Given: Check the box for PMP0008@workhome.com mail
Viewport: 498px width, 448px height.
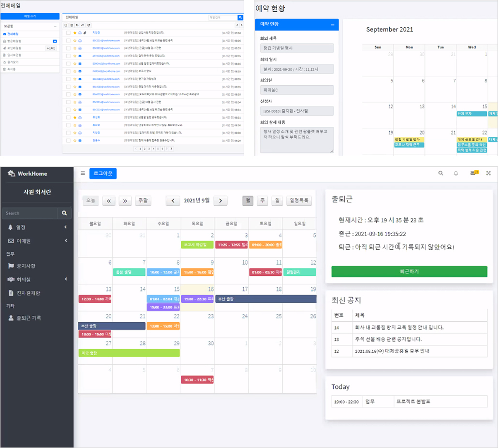Looking at the screenshot, I should 68,71.
